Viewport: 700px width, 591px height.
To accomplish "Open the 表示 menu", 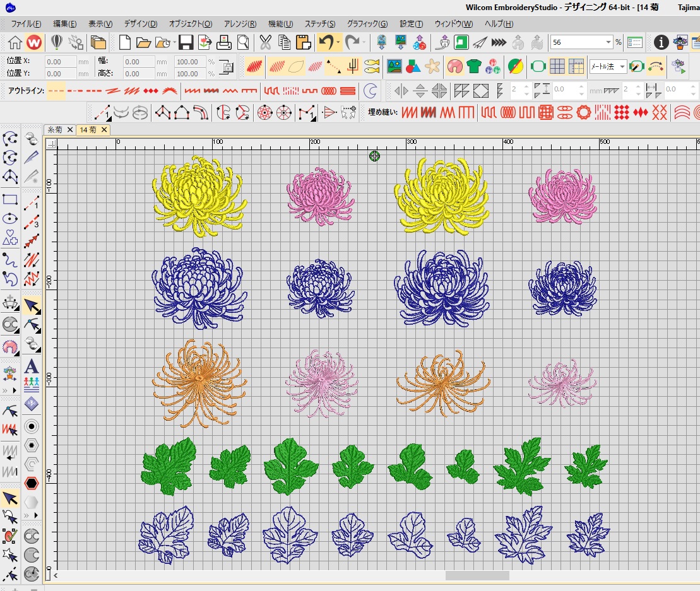I will pyautogui.click(x=100, y=23).
